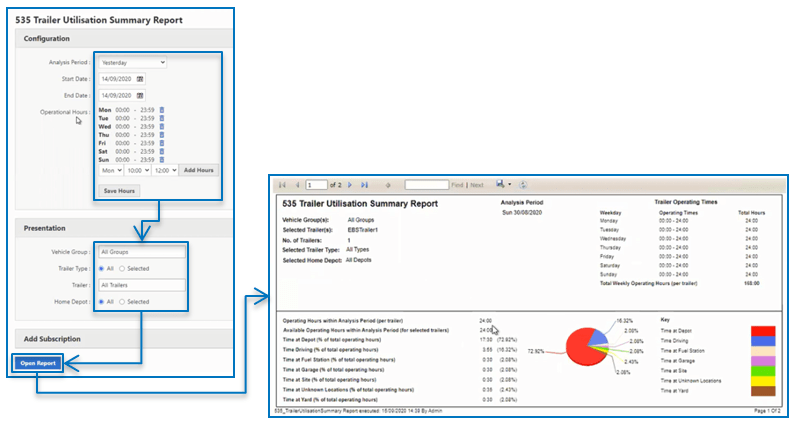Open the 10:00 start time dropdown
This screenshot has width=795, height=425.
pos(139,170)
